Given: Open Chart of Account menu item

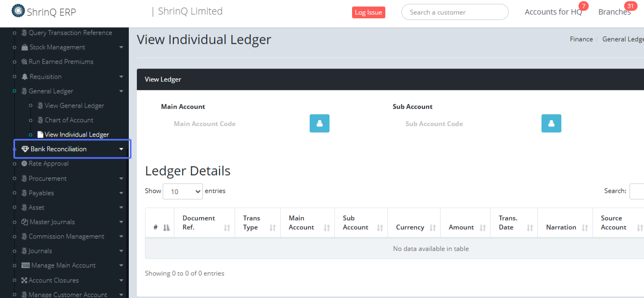Looking at the screenshot, I should pyautogui.click(x=69, y=120).
